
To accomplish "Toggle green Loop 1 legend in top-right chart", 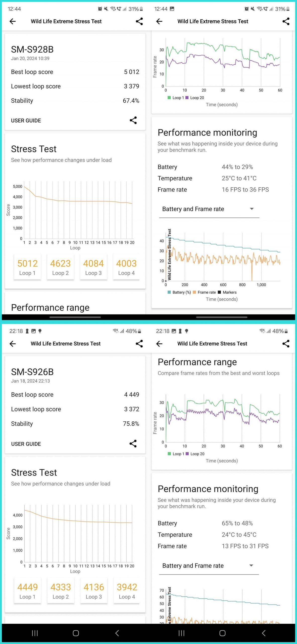I will (176, 98).
